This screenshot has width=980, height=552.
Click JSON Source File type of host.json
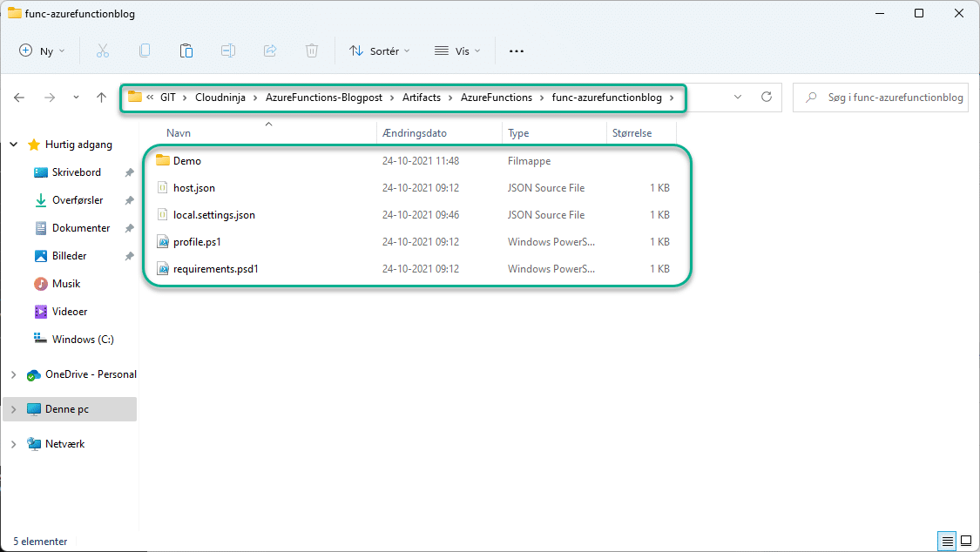[546, 187]
